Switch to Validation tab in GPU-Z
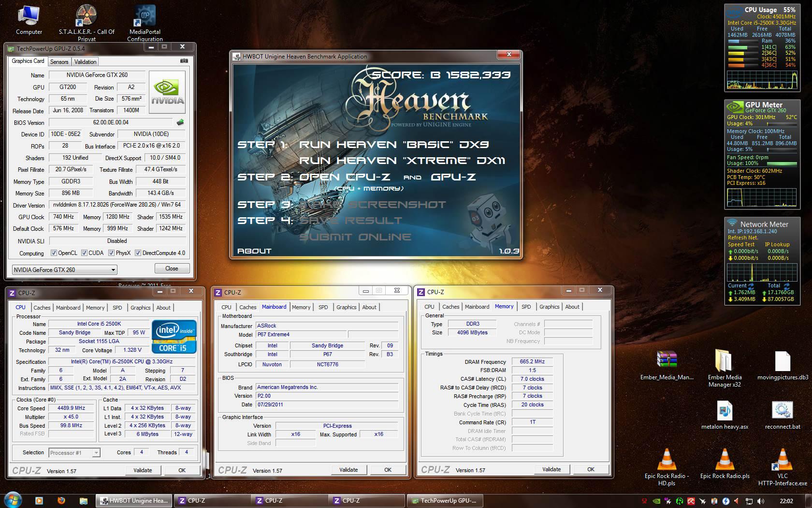The image size is (812, 508). click(x=85, y=62)
